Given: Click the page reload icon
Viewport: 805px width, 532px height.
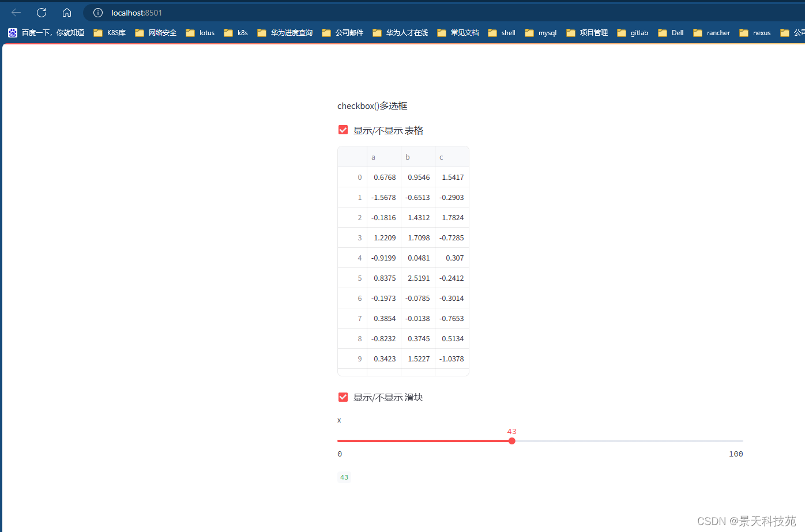Looking at the screenshot, I should pyautogui.click(x=40, y=12).
